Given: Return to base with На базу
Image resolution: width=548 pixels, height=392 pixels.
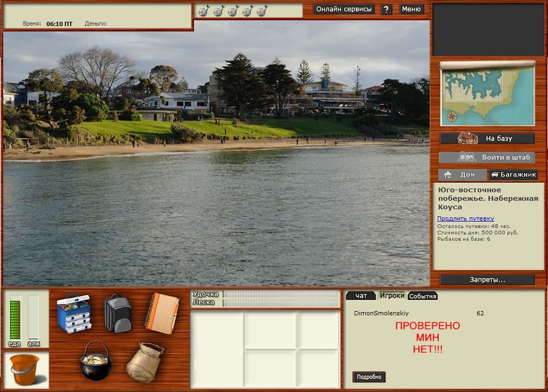Looking at the screenshot, I should [487, 139].
